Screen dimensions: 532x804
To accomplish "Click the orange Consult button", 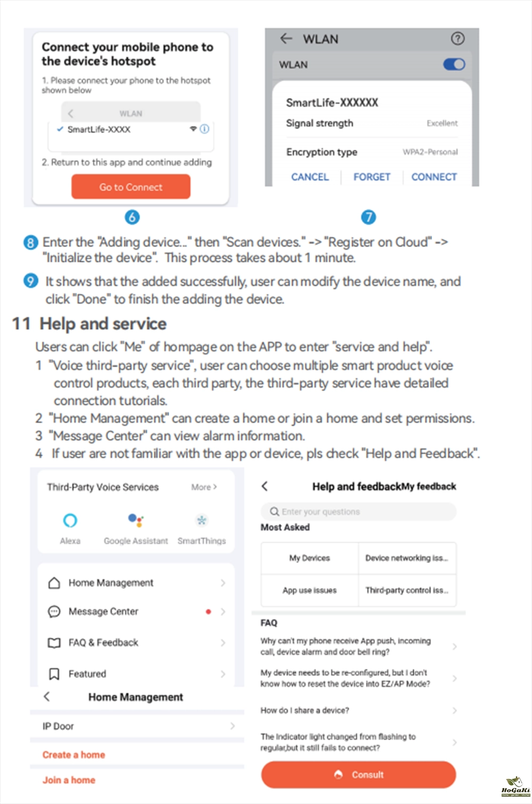I will pyautogui.click(x=359, y=775).
